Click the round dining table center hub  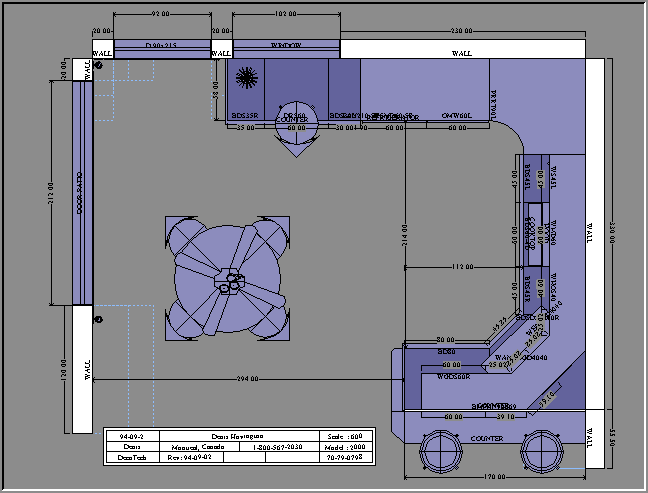tap(229, 281)
